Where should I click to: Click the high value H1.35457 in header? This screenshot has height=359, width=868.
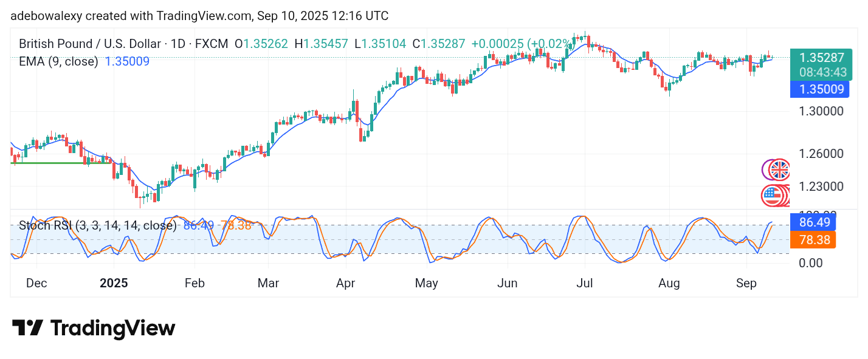point(322,44)
